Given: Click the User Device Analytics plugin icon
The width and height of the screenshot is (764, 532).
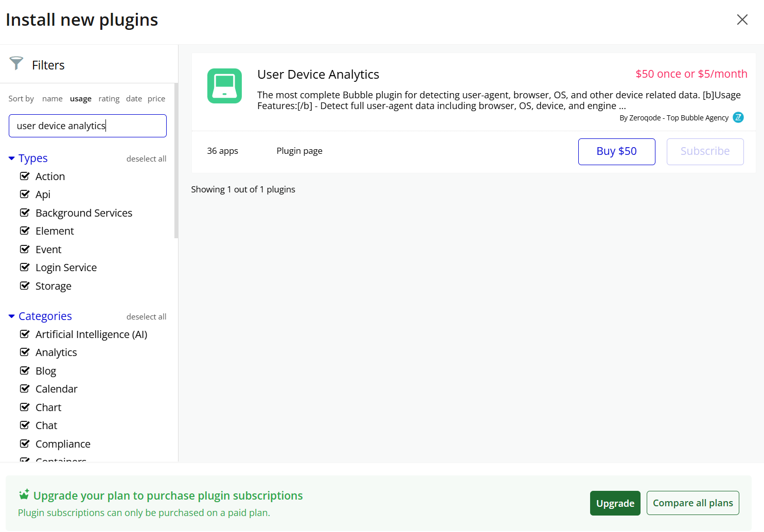Looking at the screenshot, I should pos(224,86).
